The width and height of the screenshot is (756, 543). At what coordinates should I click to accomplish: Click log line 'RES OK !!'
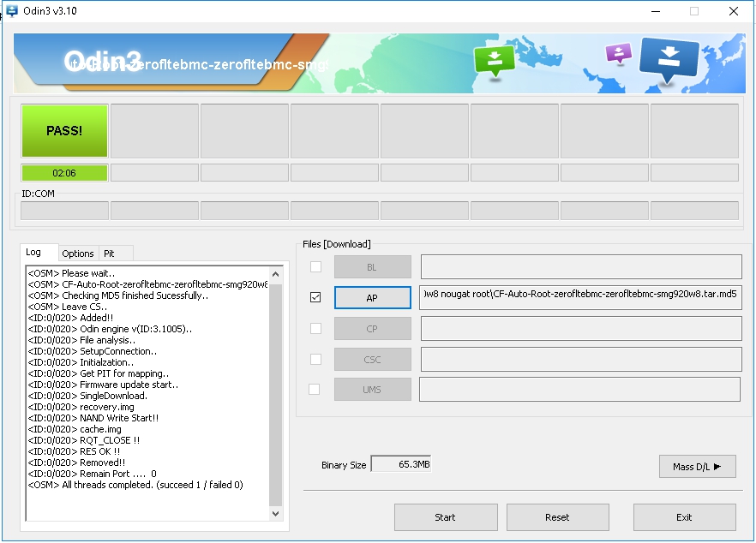[x=74, y=451]
